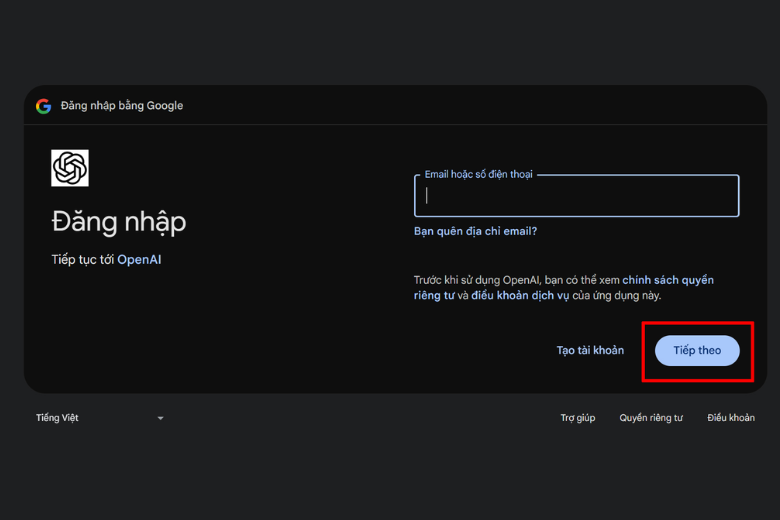Click the language selector dropdown arrow

tap(160, 418)
